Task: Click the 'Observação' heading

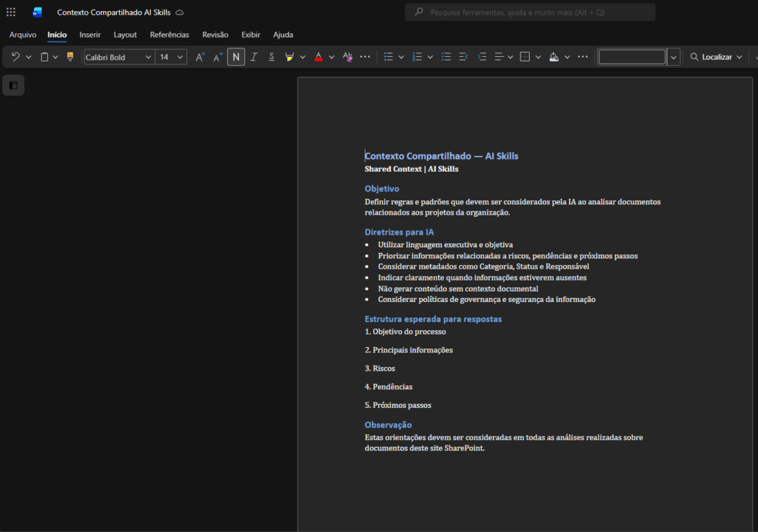Action: click(x=388, y=425)
